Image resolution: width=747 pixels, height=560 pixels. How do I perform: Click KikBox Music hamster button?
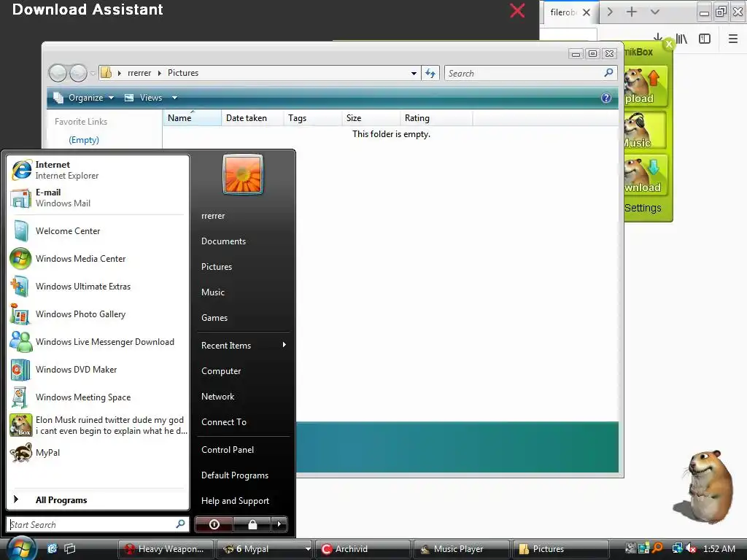click(645, 131)
